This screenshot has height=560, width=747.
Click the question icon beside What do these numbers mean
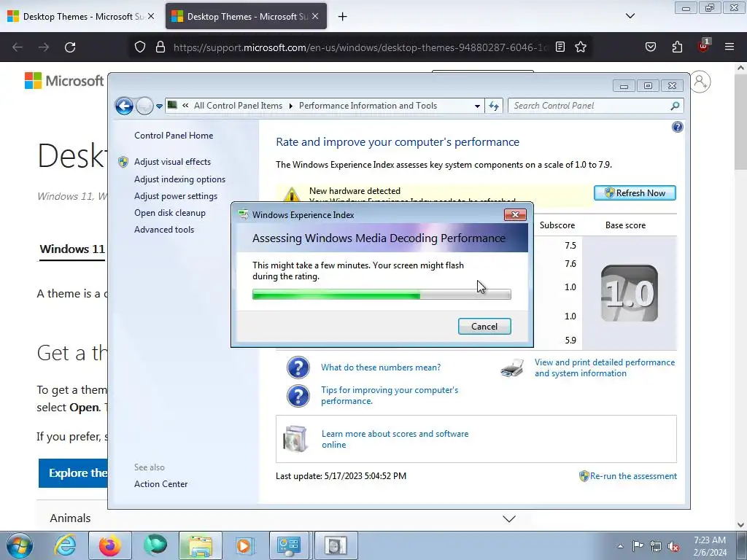[298, 367]
